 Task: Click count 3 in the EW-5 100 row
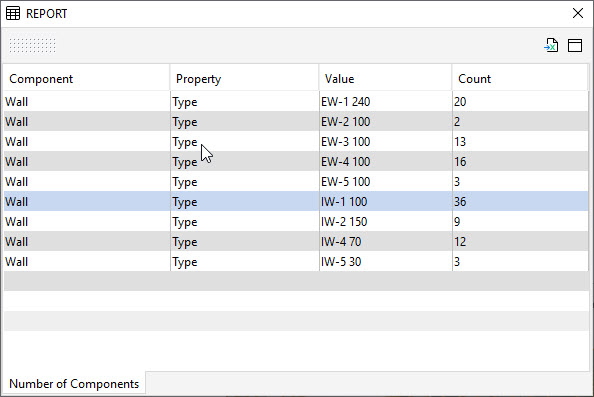tap(457, 182)
